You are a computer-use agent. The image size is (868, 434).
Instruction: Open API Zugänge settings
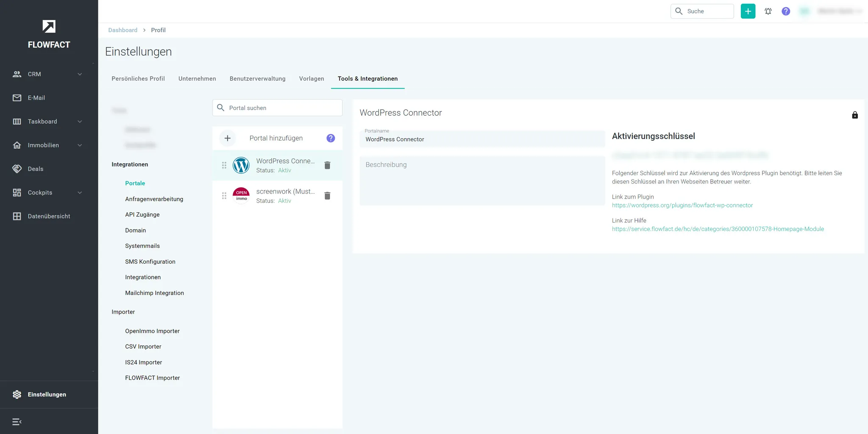(x=142, y=215)
